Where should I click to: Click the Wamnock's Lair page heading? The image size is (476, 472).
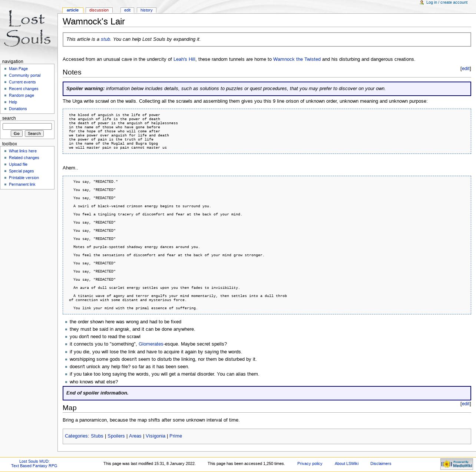pos(94,22)
